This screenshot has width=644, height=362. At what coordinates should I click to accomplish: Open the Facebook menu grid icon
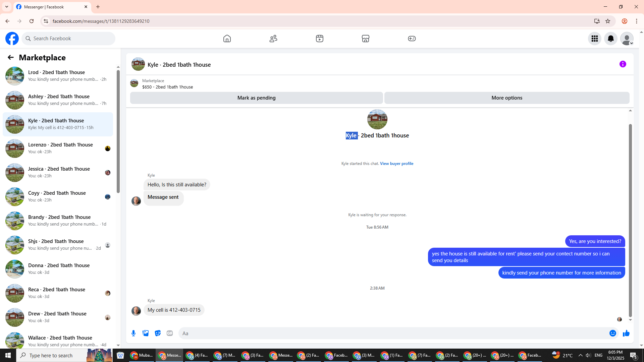pos(595,39)
